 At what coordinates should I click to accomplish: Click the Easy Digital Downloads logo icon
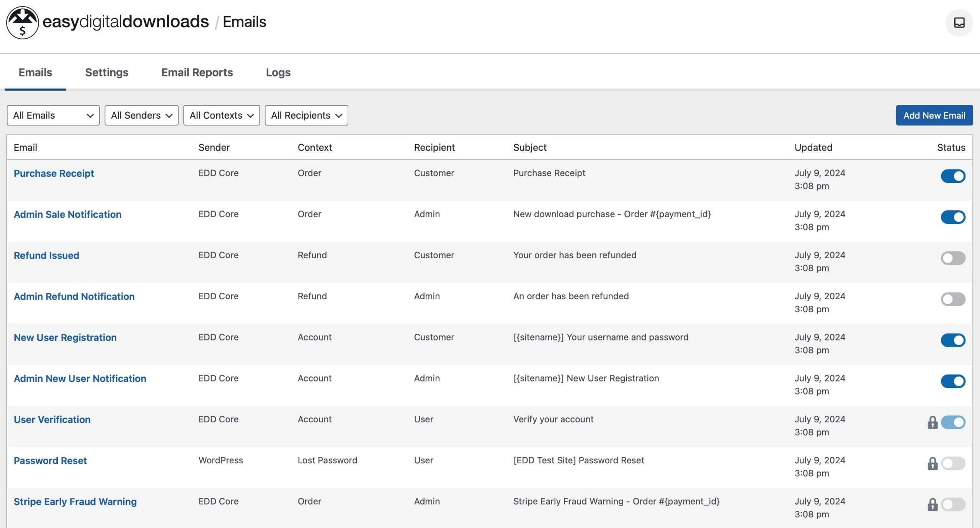pos(22,23)
